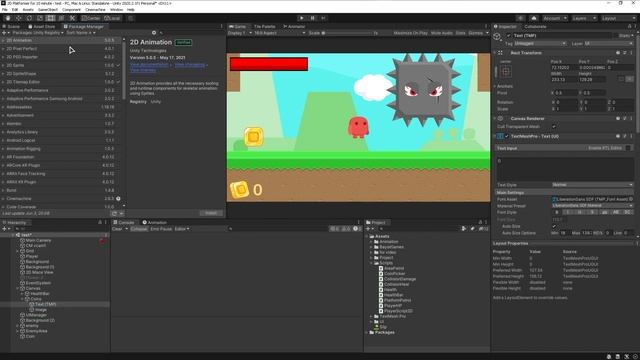Image resolution: width=640 pixels, height=360 pixels.
Task: Open custom editor tools (wrench icon)
Action: pyautogui.click(x=72, y=18)
